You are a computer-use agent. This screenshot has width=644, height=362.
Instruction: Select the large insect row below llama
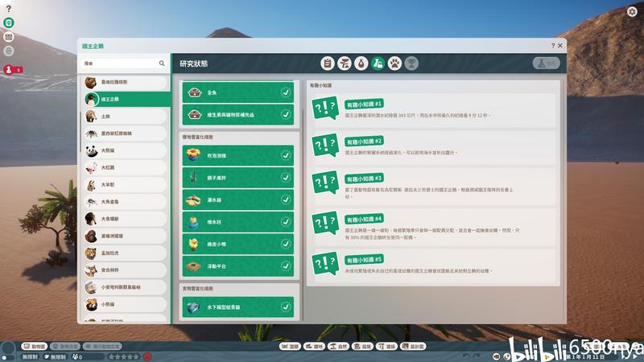[x=126, y=202]
